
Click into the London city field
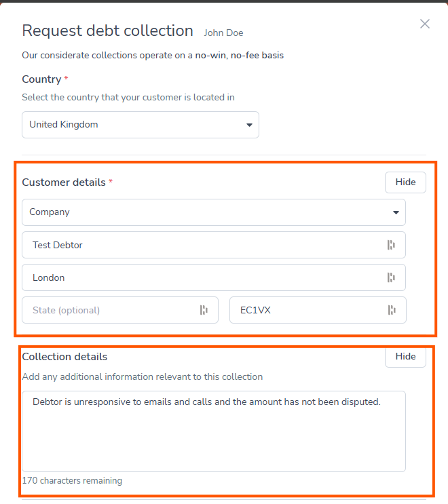[204, 277]
